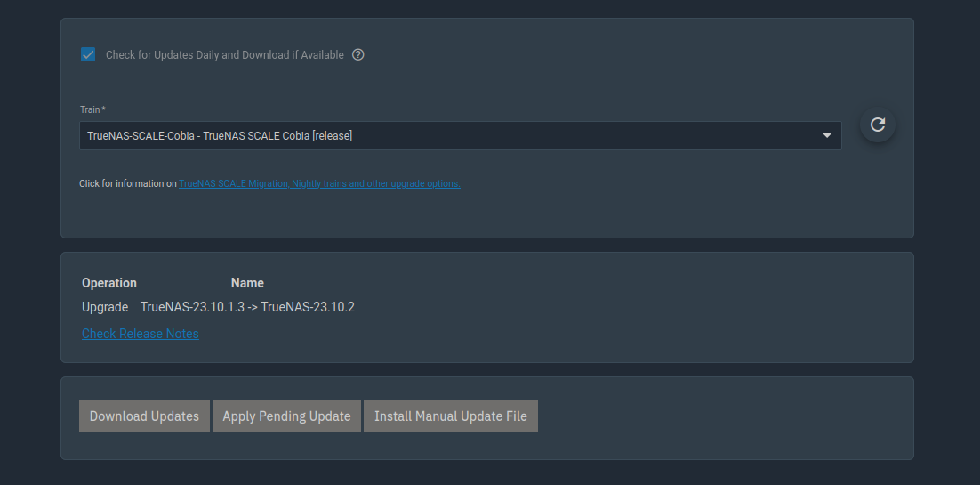980x485 pixels.
Task: Click the 'Train *' field label
Action: click(92, 109)
